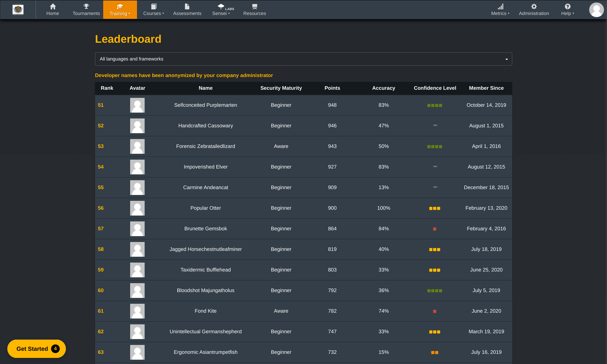Viewport: 607px width, 364px height.
Task: Open Administration gear icon
Action: [534, 7]
